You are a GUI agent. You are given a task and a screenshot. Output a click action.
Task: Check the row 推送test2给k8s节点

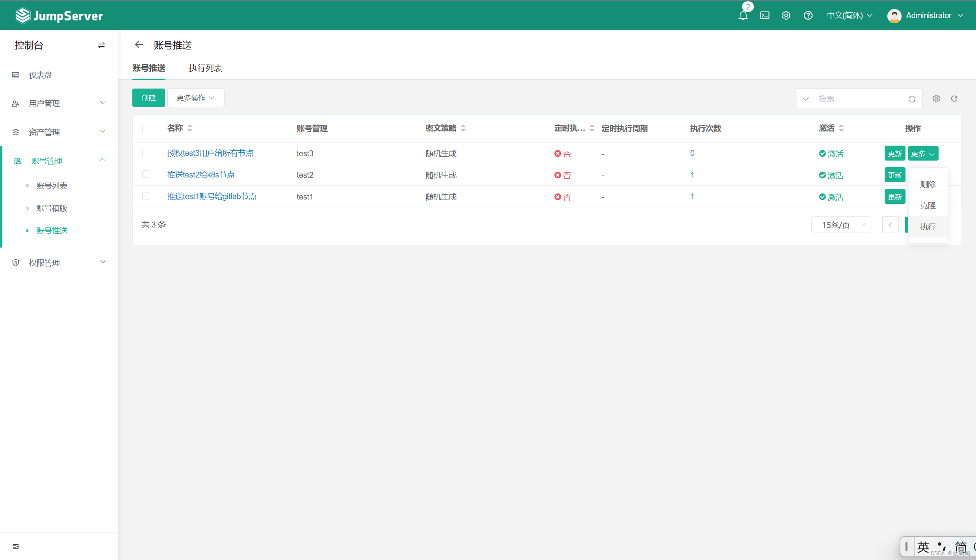pyautogui.click(x=146, y=174)
